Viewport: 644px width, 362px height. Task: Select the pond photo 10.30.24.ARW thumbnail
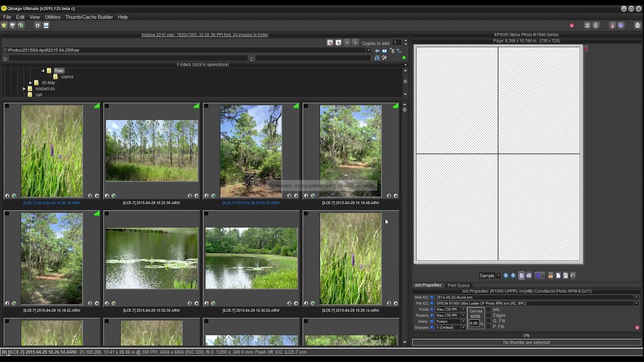coord(251,258)
